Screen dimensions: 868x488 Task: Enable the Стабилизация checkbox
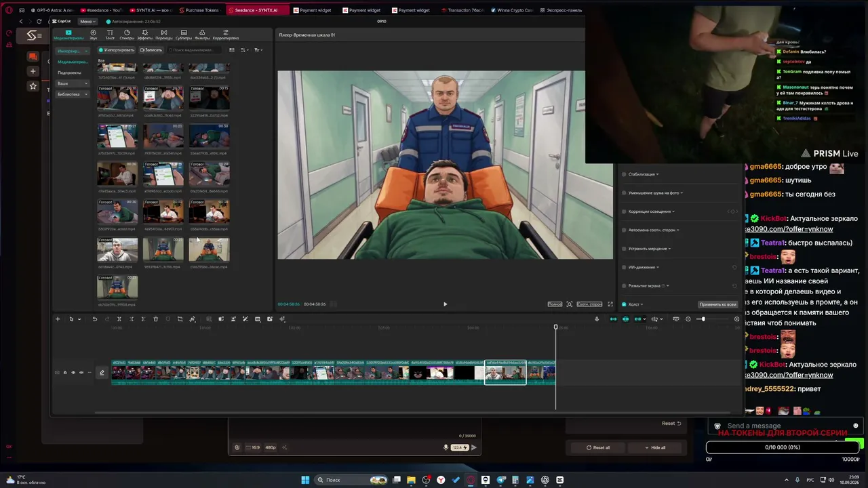624,174
